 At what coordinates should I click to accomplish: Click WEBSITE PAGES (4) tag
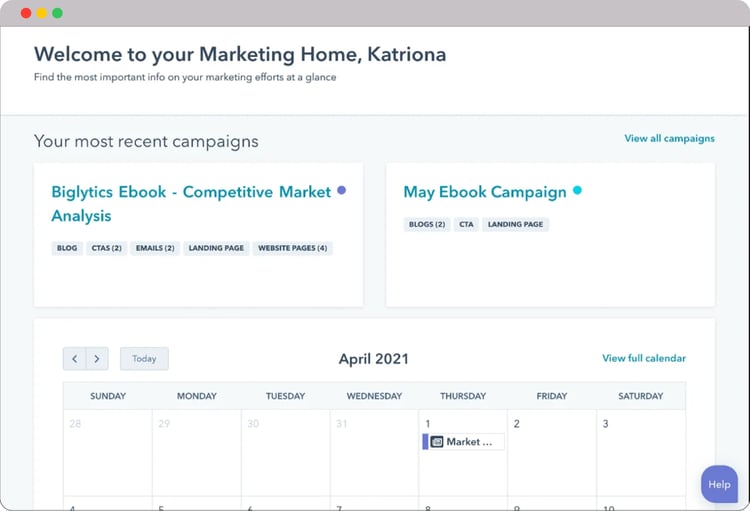pos(293,248)
